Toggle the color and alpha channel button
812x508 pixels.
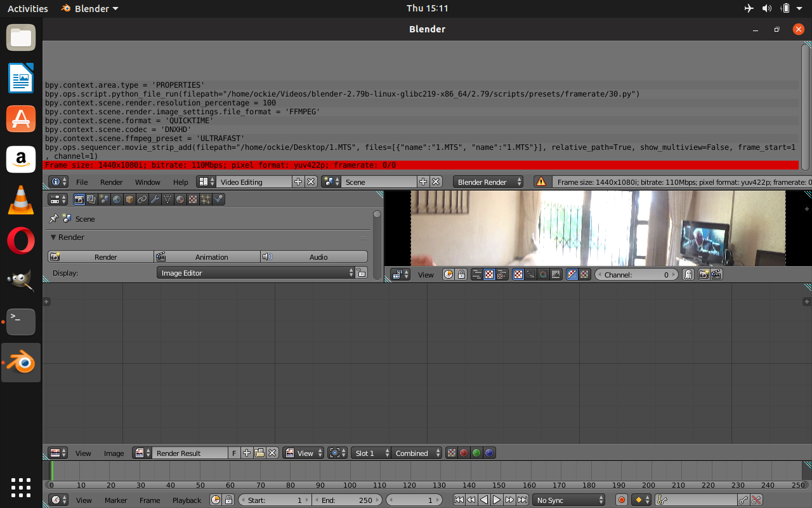572,275
